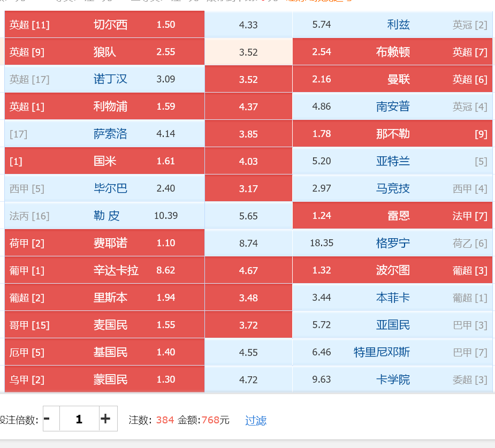Toggle 蒙国民 home win odds 1.30
Viewport: 495px width, 448px height.
(104, 379)
